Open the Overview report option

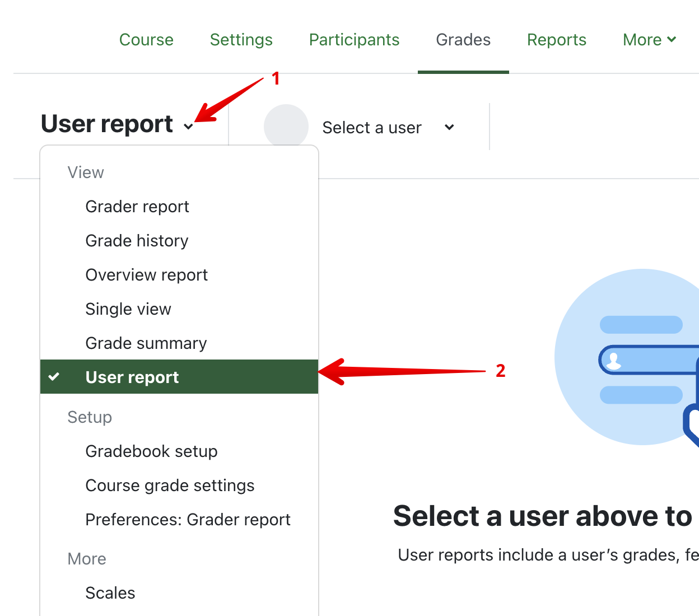click(146, 275)
